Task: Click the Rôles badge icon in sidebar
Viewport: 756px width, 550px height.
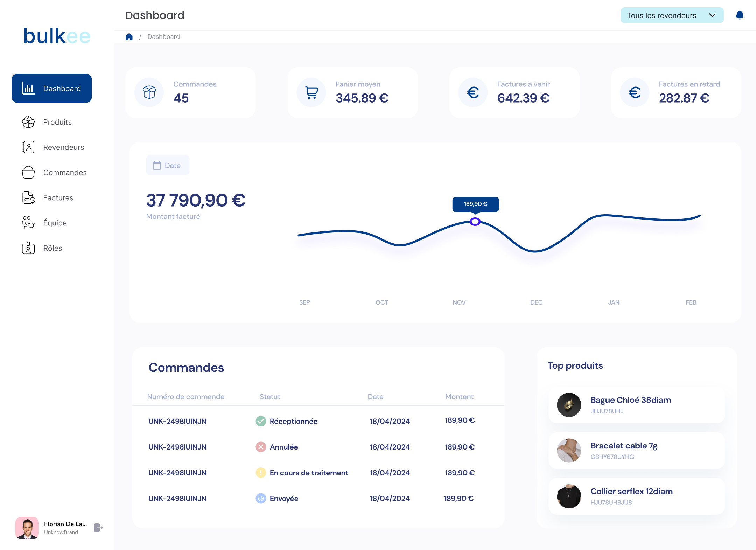Action: (x=28, y=248)
